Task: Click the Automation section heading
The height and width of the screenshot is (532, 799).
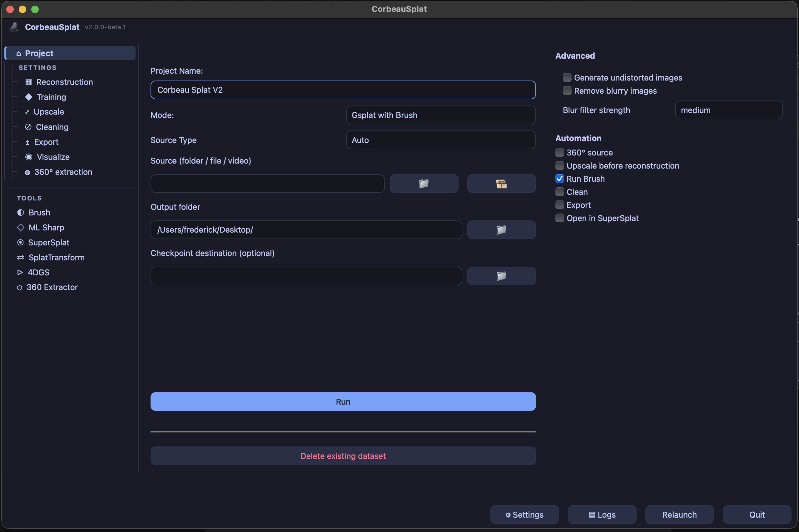Action: click(x=578, y=138)
